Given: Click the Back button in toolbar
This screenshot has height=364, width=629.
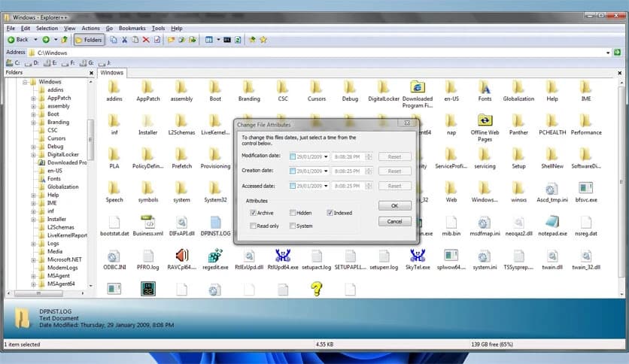Looking at the screenshot, I should coord(19,40).
